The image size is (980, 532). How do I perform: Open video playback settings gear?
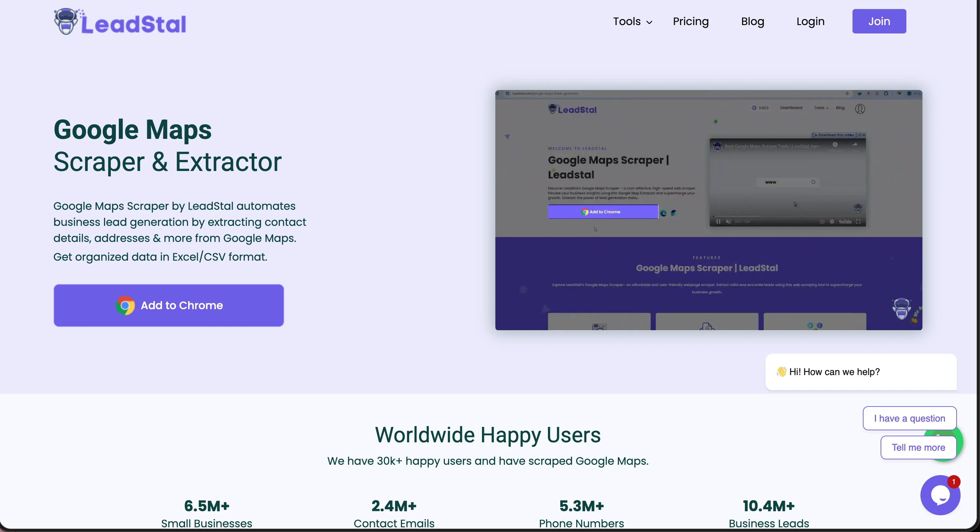pyautogui.click(x=832, y=222)
